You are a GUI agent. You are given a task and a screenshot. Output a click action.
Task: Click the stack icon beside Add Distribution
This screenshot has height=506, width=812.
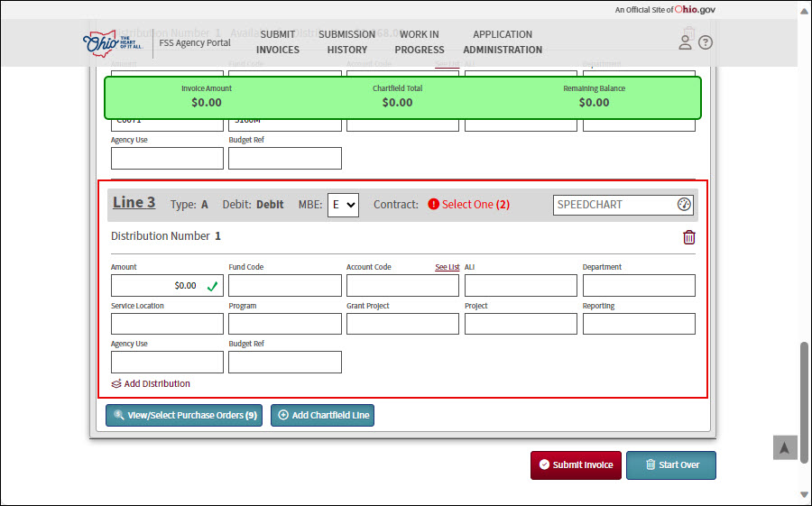(116, 383)
